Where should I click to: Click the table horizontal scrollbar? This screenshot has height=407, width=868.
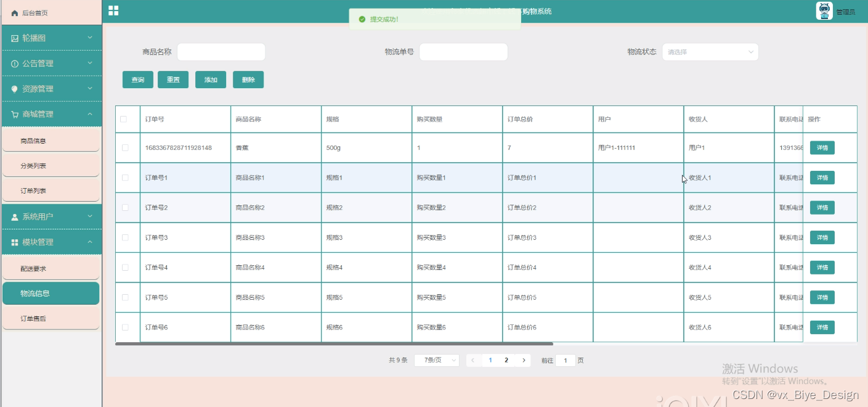[x=335, y=344]
